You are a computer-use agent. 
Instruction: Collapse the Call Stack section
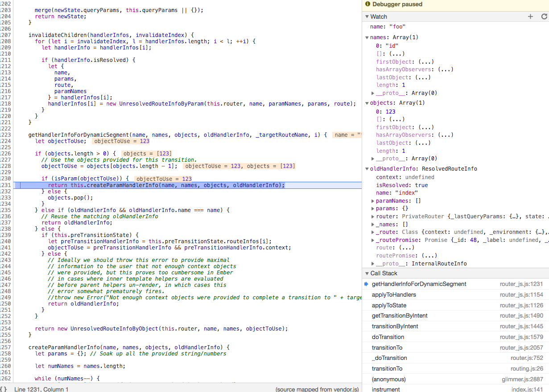[367, 273]
